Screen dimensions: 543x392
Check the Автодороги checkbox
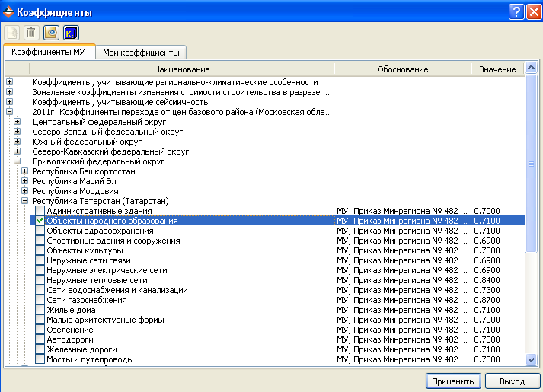click(x=40, y=339)
